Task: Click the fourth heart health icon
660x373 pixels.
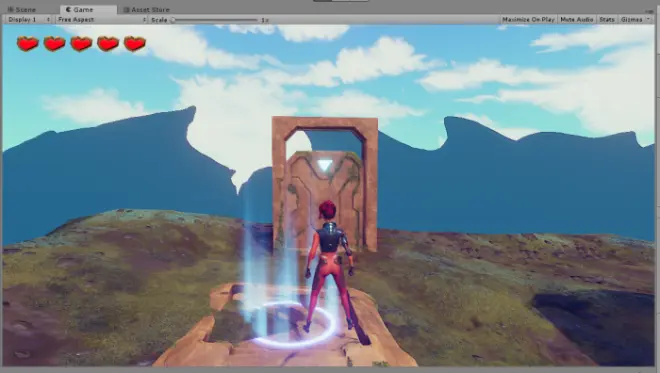Action: point(108,43)
